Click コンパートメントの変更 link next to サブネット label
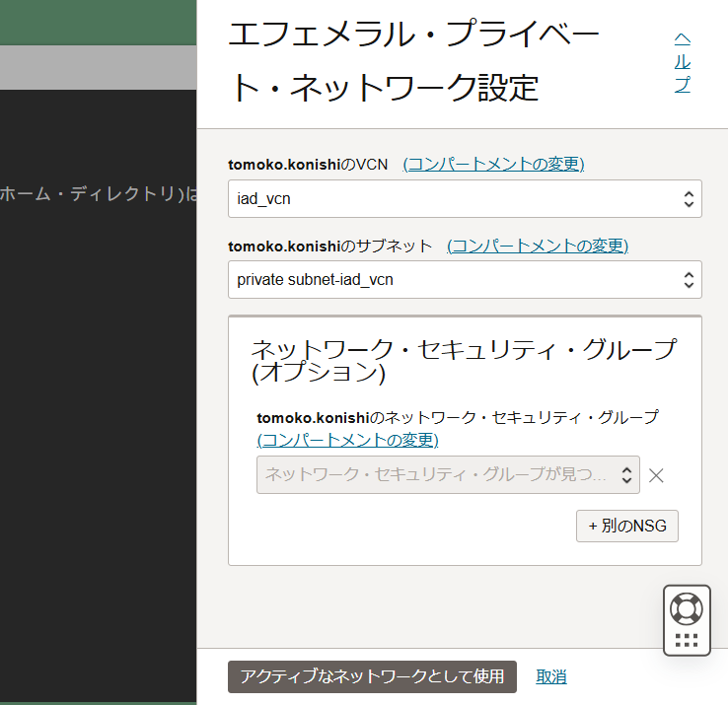This screenshot has height=705, width=728. 538,246
